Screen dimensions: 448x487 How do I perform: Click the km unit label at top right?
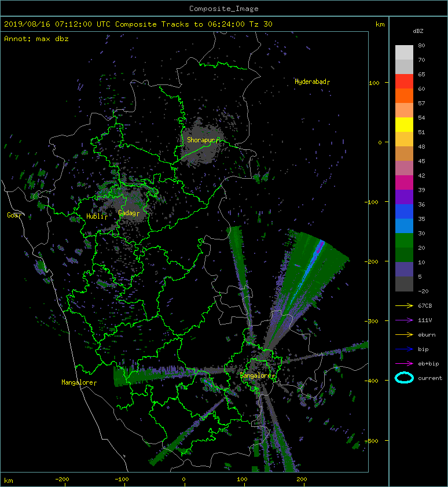(380, 24)
